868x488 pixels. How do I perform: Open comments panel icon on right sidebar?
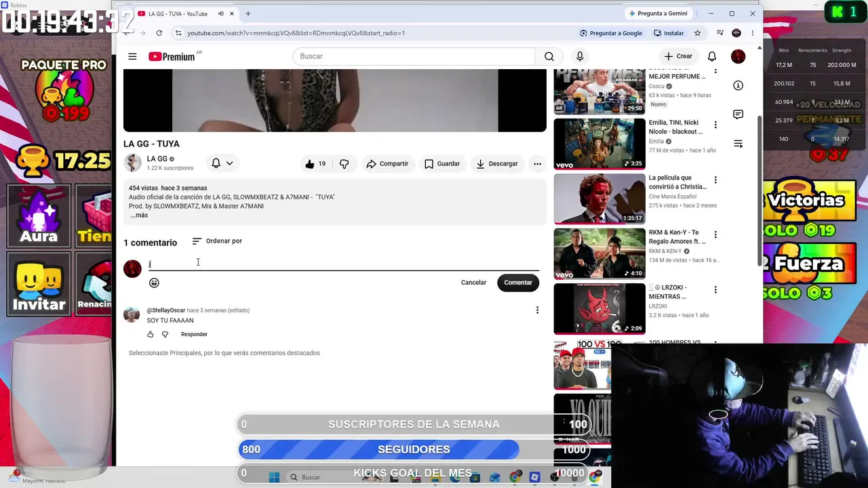738,115
